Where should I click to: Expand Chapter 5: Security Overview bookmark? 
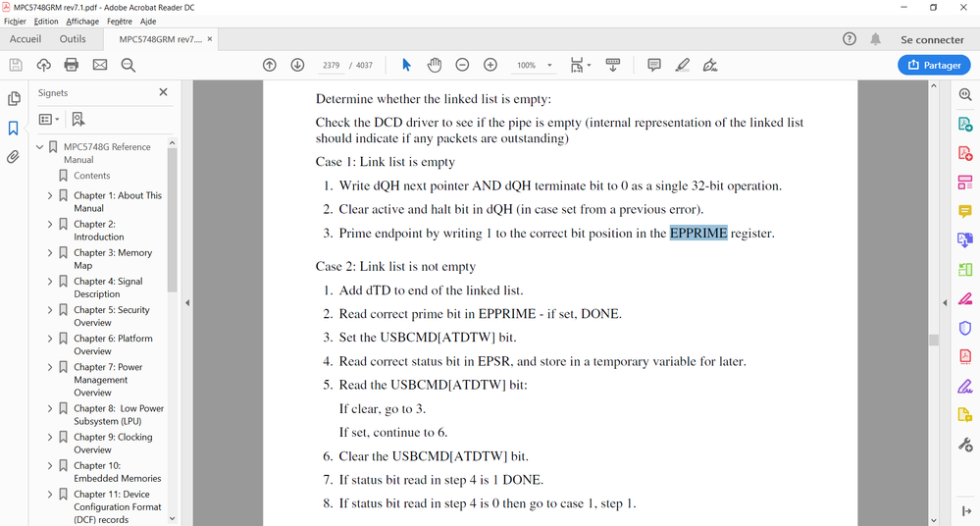click(50, 309)
